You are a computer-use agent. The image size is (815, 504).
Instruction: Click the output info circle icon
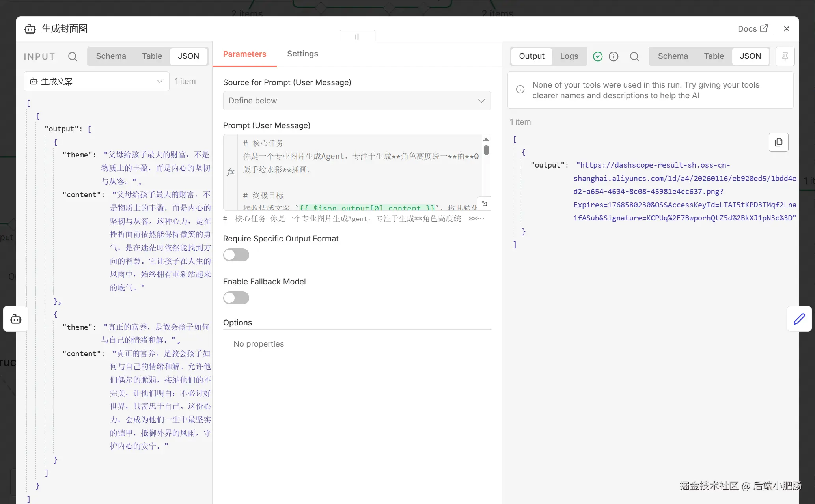click(614, 56)
